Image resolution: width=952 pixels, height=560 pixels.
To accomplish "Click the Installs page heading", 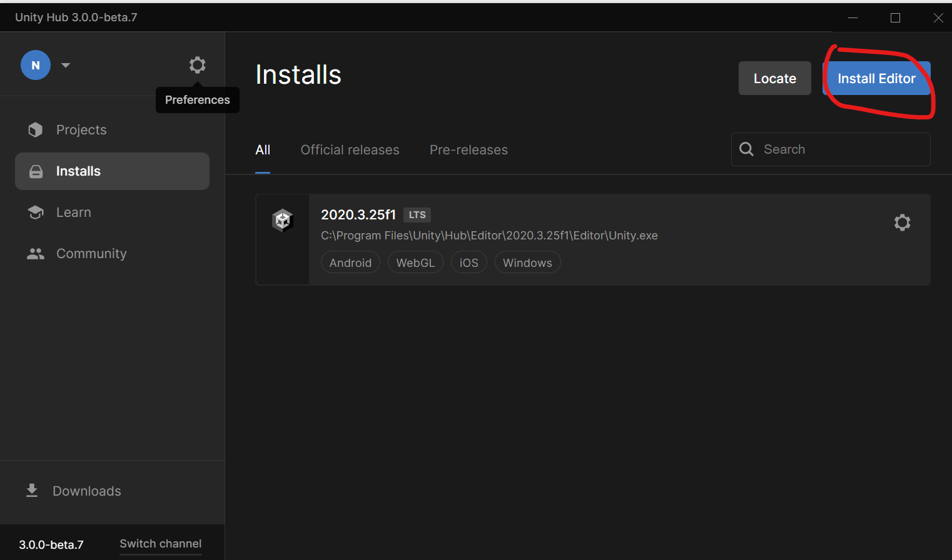I will 298,75.
